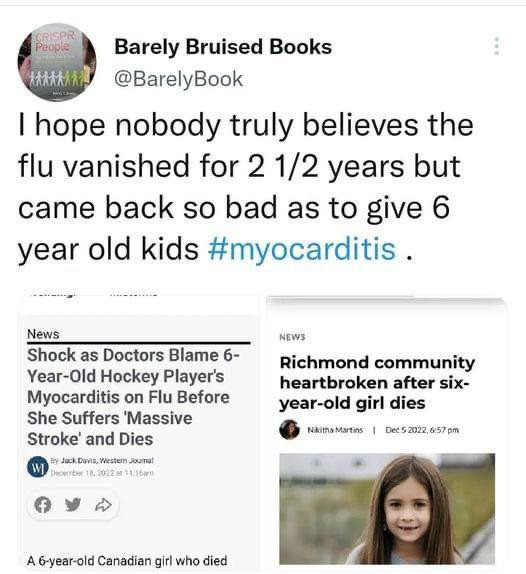Screen dimensions: 526x574
Task: Click the tweet body text to expand
Action: tap(245, 187)
